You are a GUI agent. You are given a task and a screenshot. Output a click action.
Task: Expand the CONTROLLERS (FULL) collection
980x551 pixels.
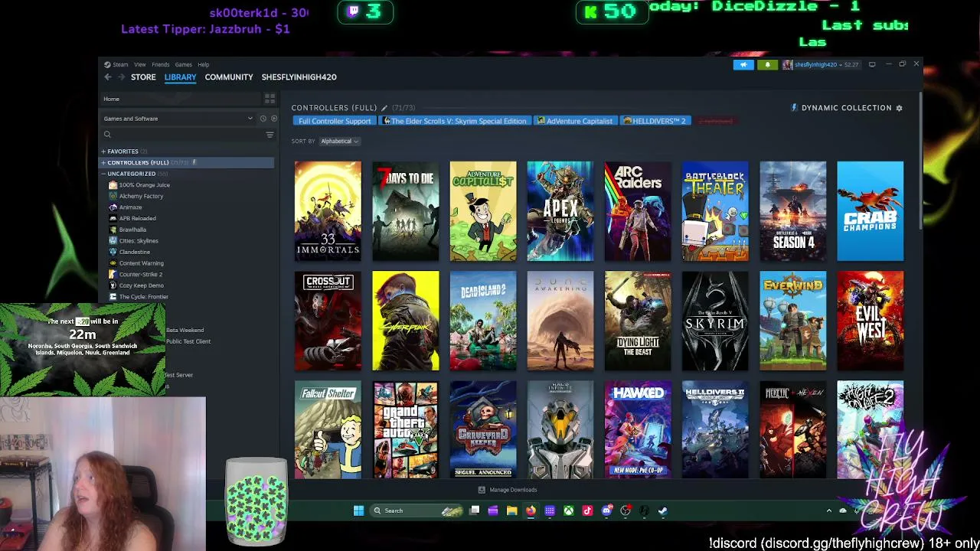[103, 162]
